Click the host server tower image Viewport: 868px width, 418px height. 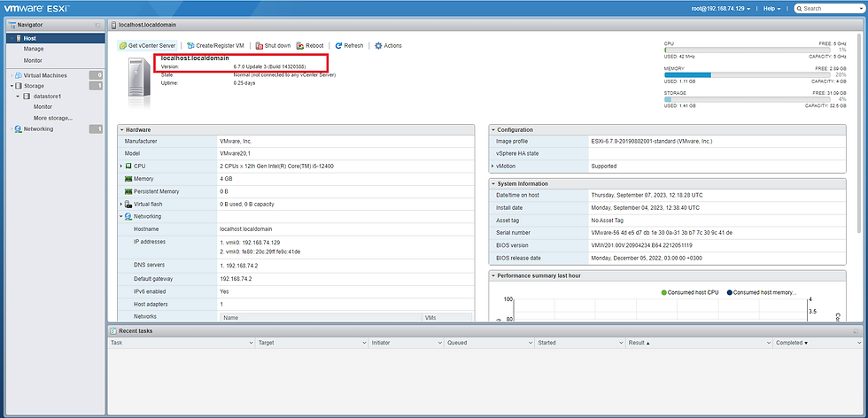[x=141, y=84]
